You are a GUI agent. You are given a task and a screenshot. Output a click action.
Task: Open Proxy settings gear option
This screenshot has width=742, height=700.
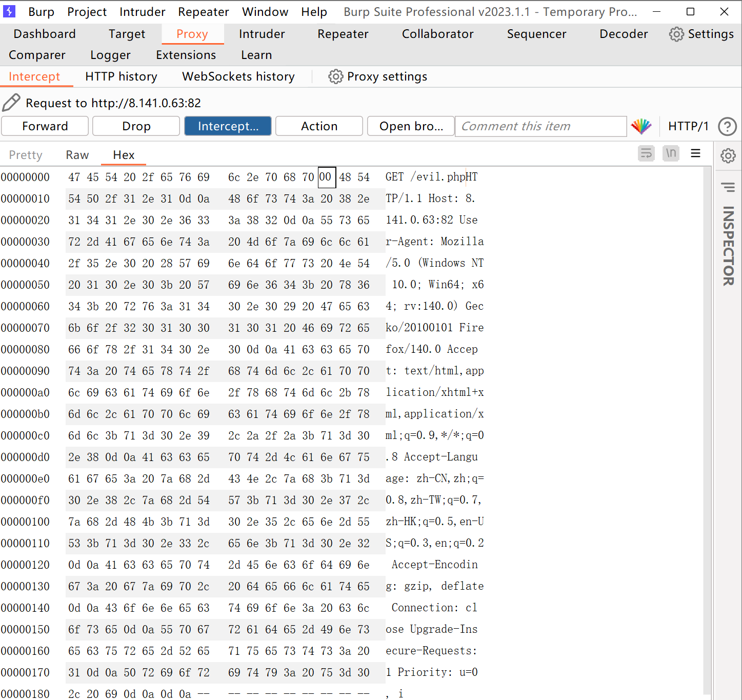click(377, 76)
